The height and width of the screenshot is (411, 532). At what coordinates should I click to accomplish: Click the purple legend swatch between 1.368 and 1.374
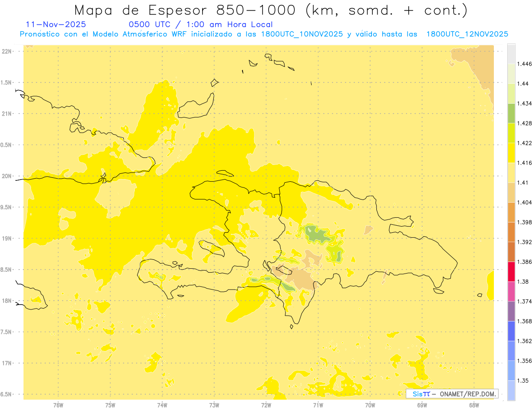[x=511, y=311]
